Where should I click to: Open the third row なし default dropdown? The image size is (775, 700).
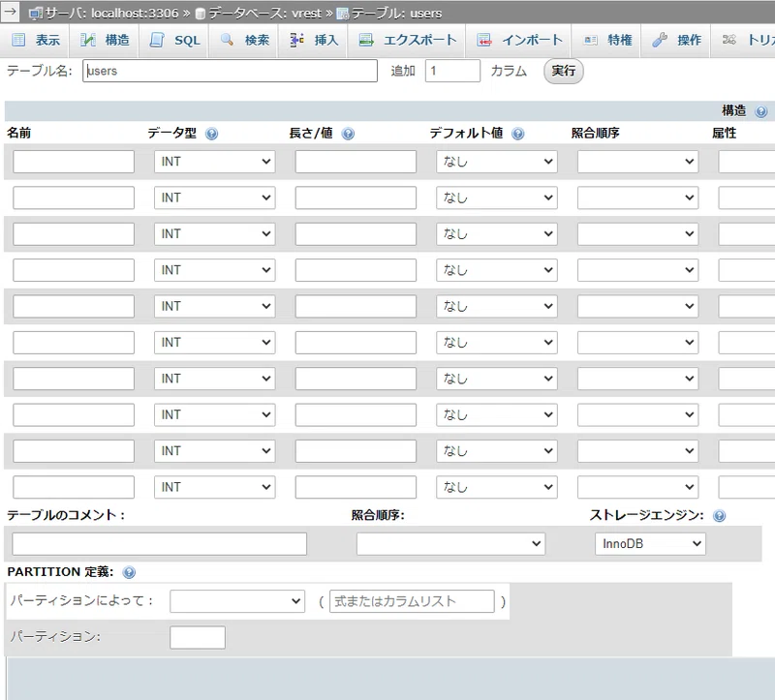(x=497, y=233)
